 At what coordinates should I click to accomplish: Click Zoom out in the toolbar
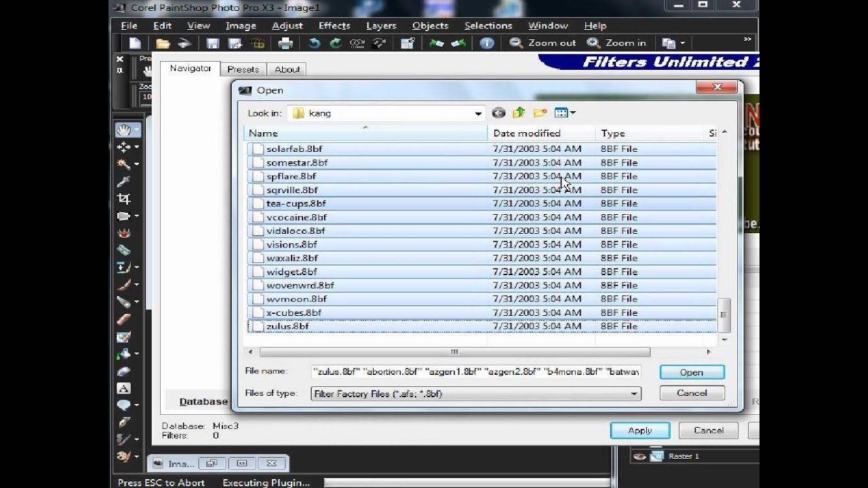click(543, 43)
